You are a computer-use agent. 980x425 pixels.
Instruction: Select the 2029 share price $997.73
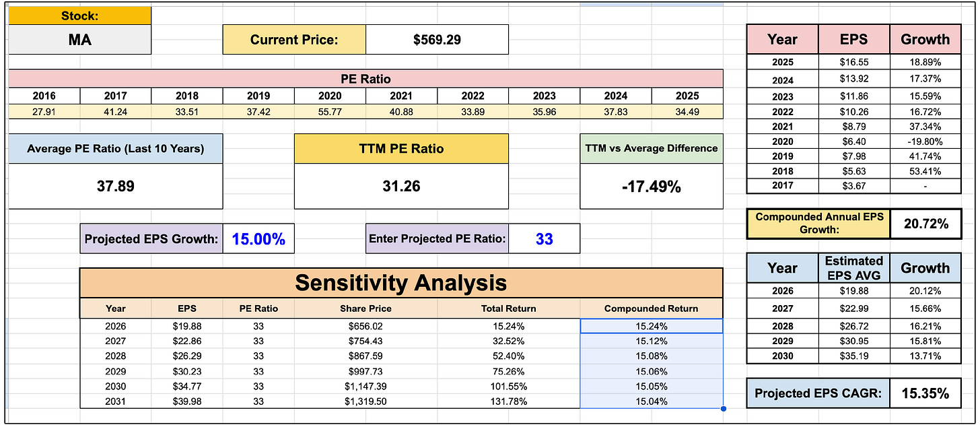pos(365,371)
